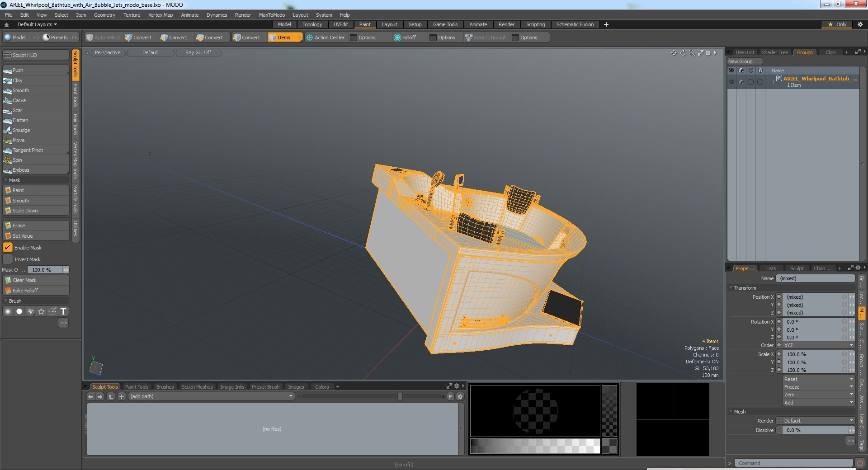Choose the mask Scale Down tool
The image size is (868, 470).
coord(36,211)
